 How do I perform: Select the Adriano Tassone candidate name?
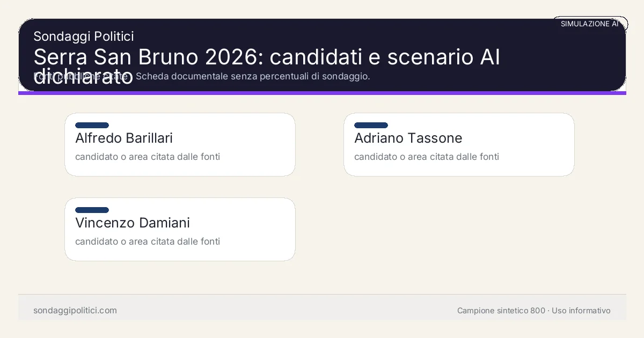click(x=408, y=138)
